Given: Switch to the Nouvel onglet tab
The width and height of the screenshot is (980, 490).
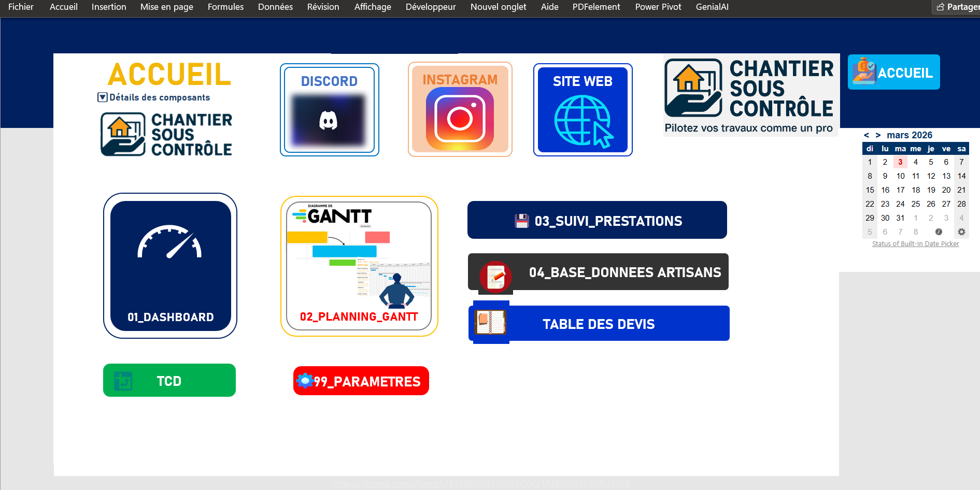Looking at the screenshot, I should tap(498, 7).
